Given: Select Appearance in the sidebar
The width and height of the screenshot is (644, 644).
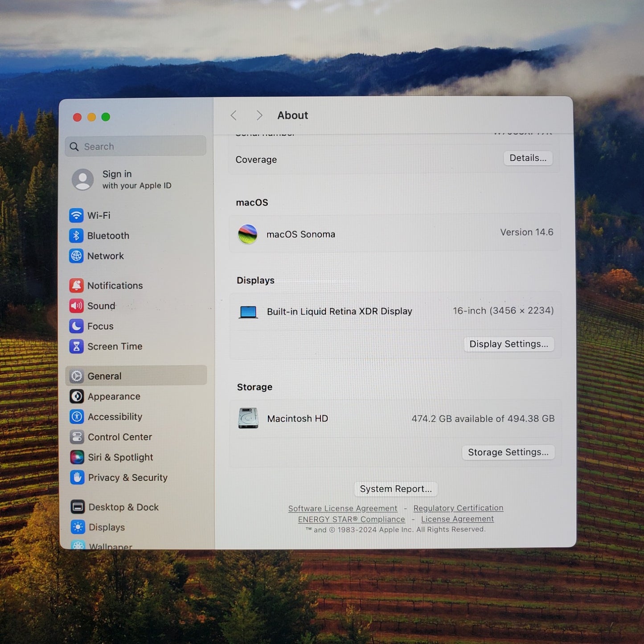Looking at the screenshot, I should (114, 396).
